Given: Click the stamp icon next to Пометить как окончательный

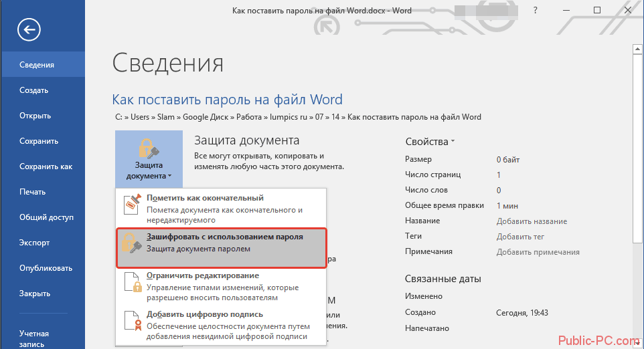Looking at the screenshot, I should [x=133, y=204].
